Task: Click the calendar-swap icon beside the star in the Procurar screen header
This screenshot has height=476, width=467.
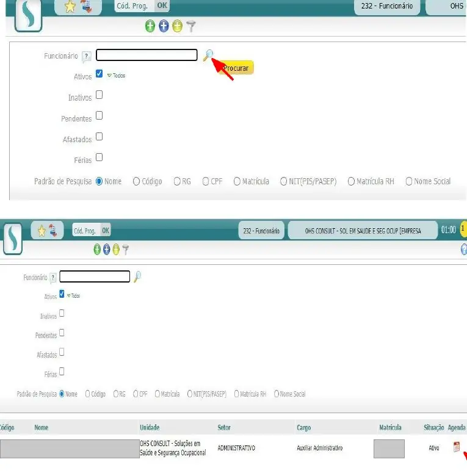Action: pyautogui.click(x=87, y=6)
